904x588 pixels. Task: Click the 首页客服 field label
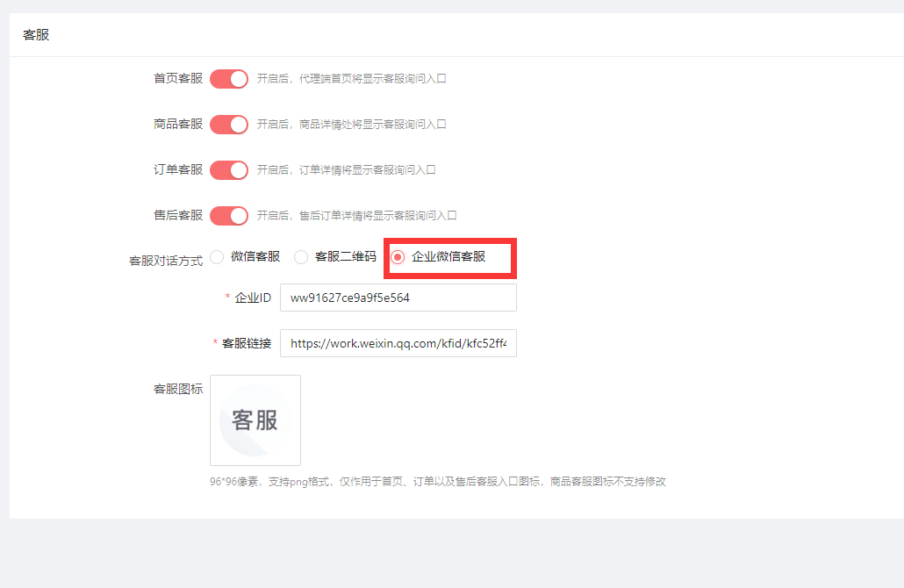click(178, 78)
